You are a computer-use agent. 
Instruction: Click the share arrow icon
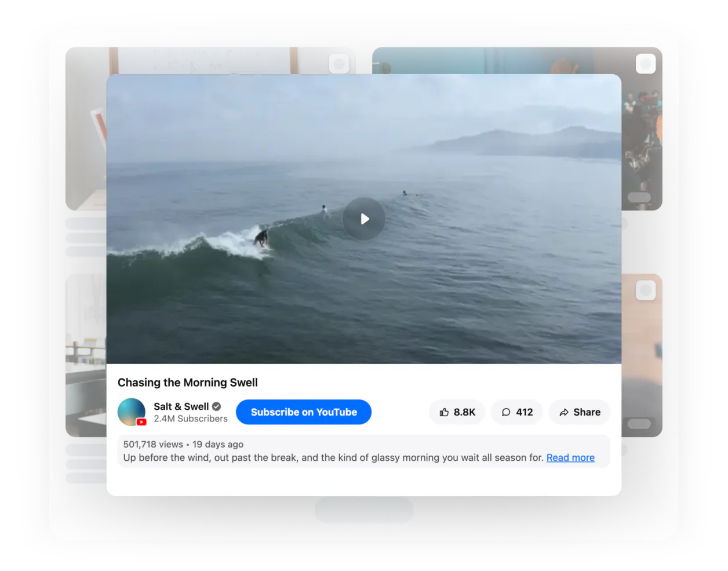tap(564, 412)
